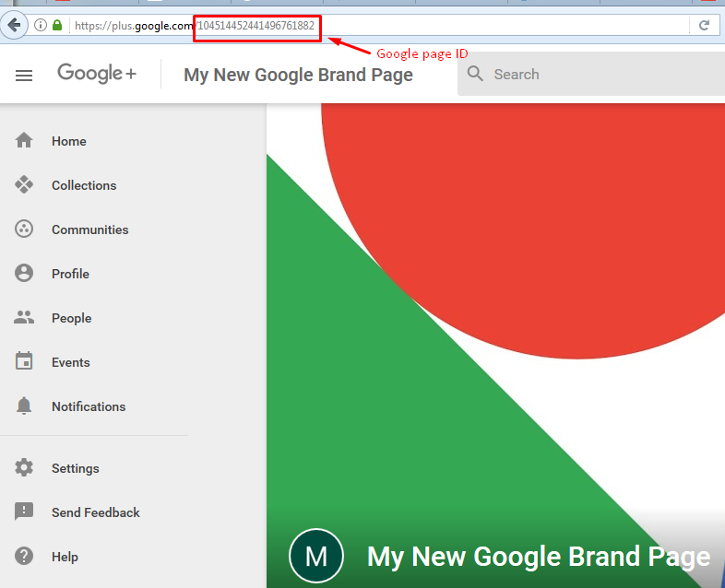Viewport: 725px width, 588px height.
Task: Select Profile in the sidebar
Action: coord(70,274)
